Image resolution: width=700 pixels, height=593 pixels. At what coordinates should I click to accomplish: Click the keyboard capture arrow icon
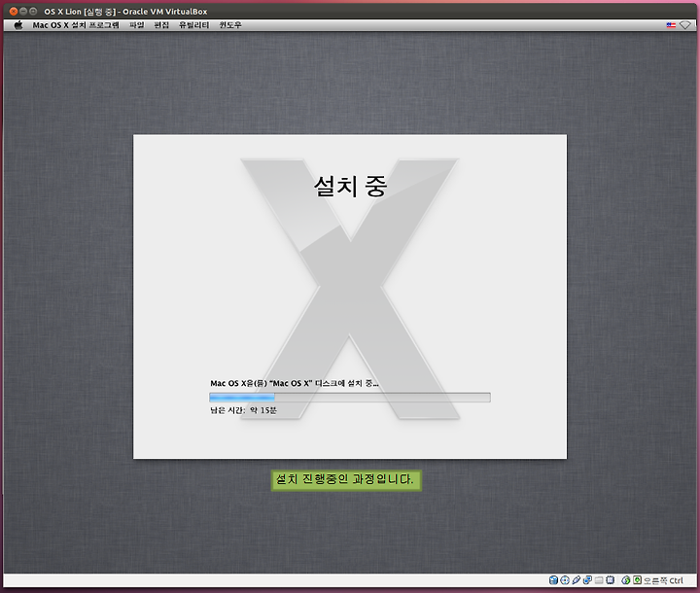[638, 580]
